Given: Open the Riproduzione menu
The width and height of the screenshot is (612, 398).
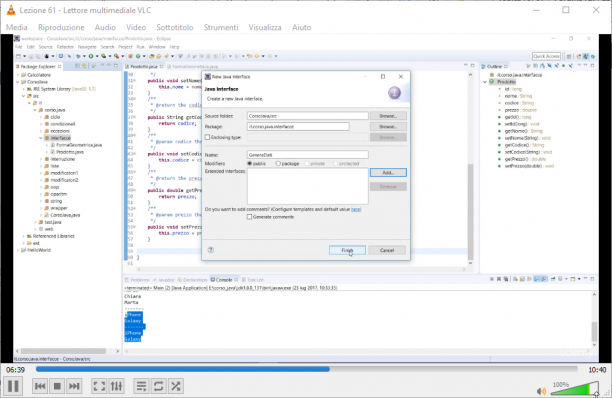Looking at the screenshot, I should pyautogui.click(x=61, y=27).
